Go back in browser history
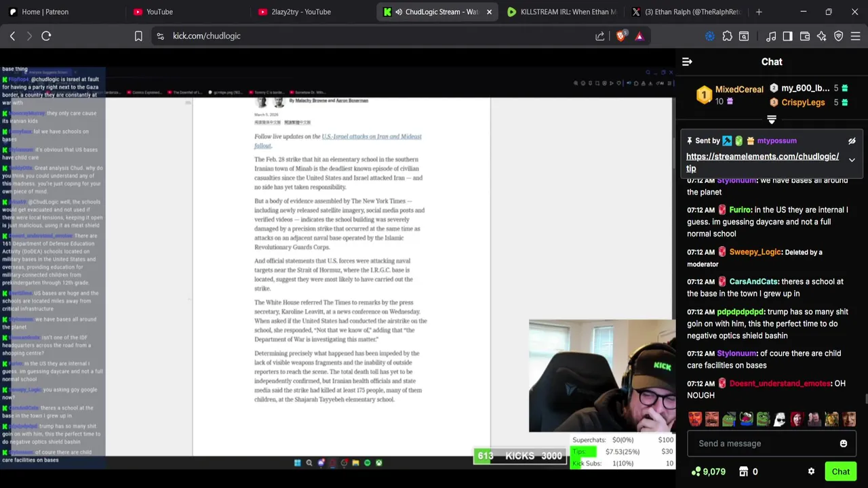The image size is (868, 488). point(12,36)
